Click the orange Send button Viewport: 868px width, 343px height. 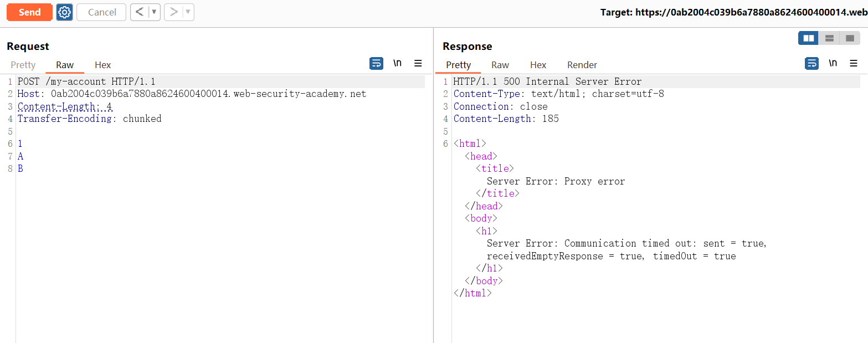pyautogui.click(x=29, y=12)
